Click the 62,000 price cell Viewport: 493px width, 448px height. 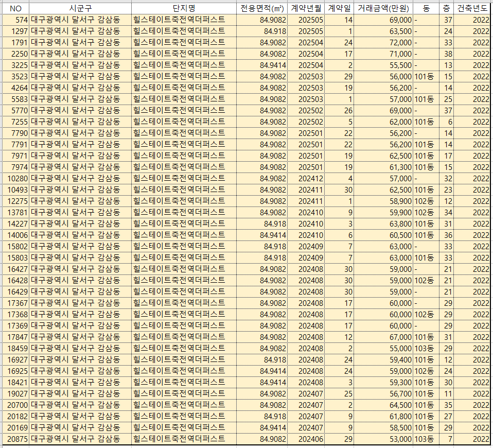point(383,122)
